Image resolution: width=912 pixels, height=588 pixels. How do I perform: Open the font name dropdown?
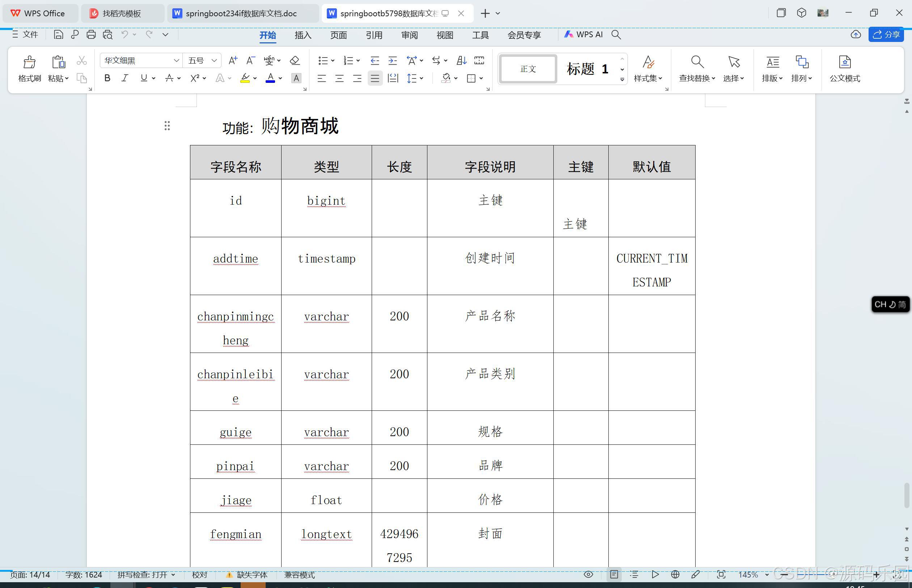pyautogui.click(x=176, y=60)
